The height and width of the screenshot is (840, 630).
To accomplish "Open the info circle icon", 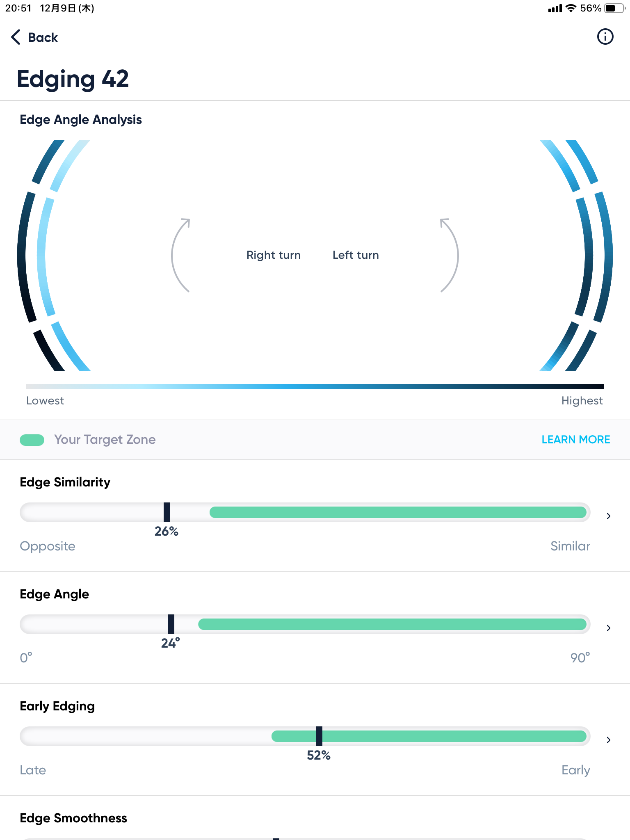I will 605,37.
